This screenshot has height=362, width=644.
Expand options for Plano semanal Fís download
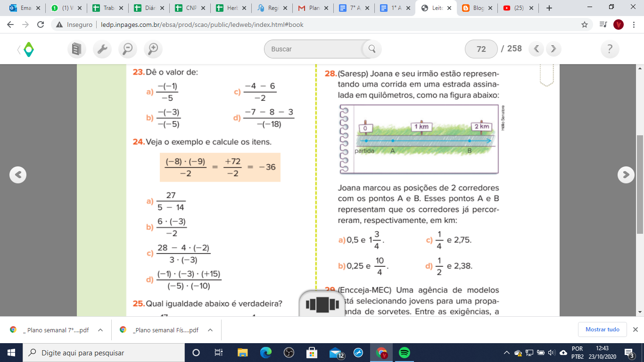point(210,330)
